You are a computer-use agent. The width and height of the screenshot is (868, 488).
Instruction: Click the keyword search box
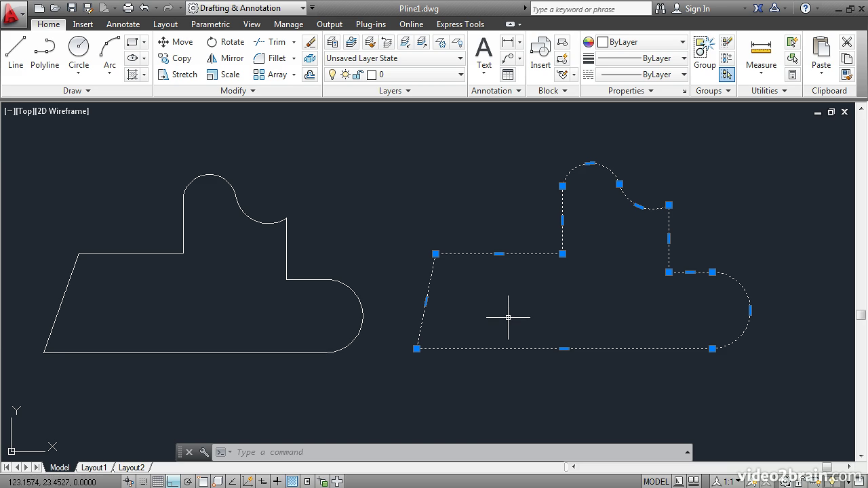click(590, 9)
